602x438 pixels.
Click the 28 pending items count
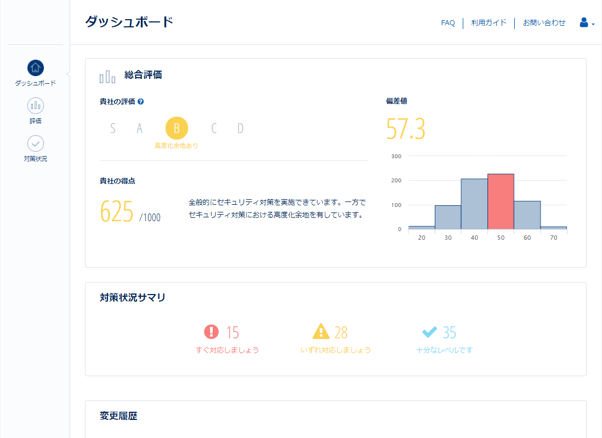(x=341, y=332)
